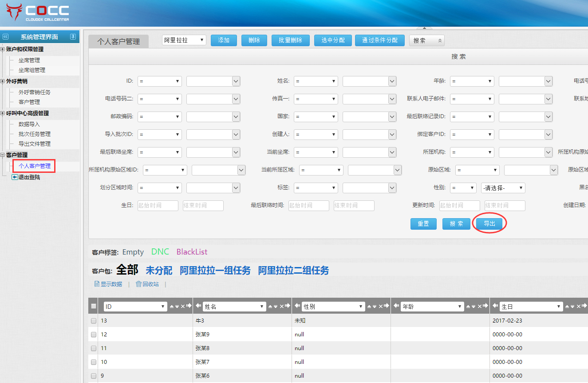Click the 生日 起始时间 date field

tap(158, 206)
